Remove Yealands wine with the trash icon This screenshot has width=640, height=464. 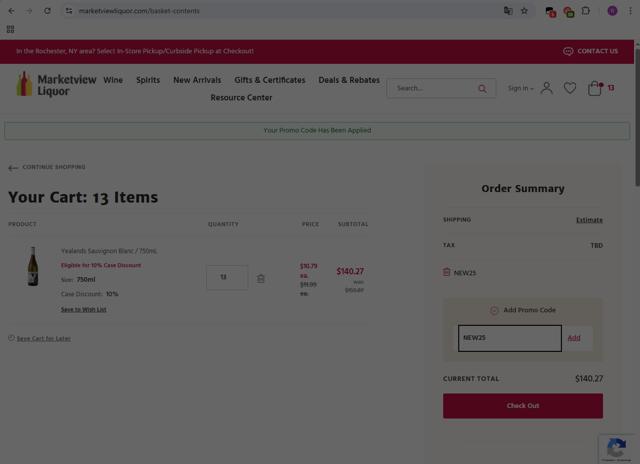click(260, 278)
